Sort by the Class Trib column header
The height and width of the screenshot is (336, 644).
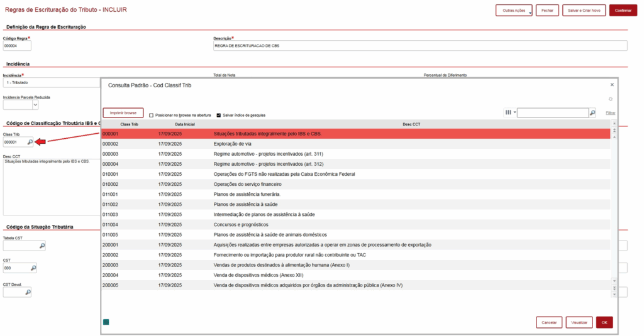(x=129, y=124)
